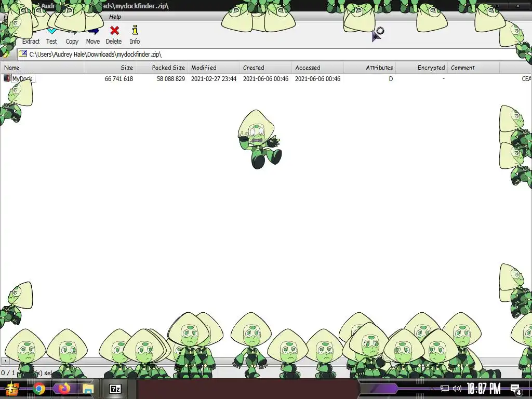Click the 7-Zip taskbar button
The height and width of the screenshot is (399, 532).
click(x=115, y=389)
